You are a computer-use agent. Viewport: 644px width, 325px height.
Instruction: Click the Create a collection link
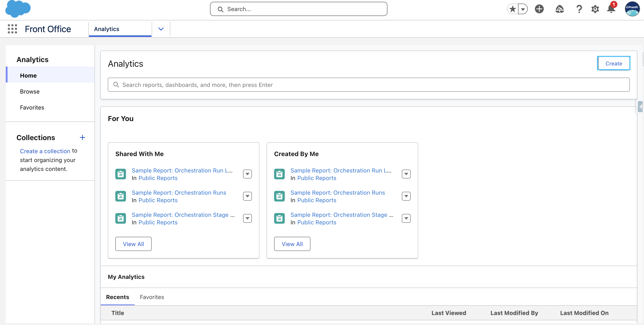click(x=45, y=151)
